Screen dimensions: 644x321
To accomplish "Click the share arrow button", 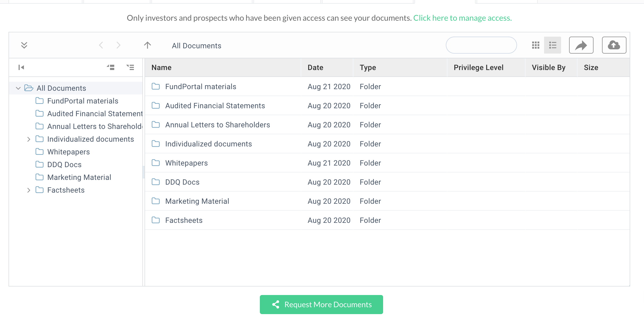I will (x=581, y=45).
